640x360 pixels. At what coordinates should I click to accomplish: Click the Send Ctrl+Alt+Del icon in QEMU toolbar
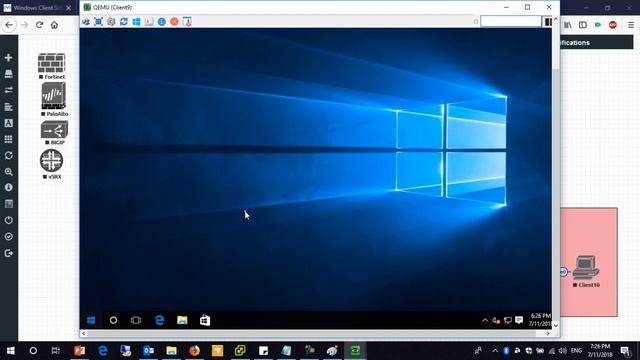(86, 22)
